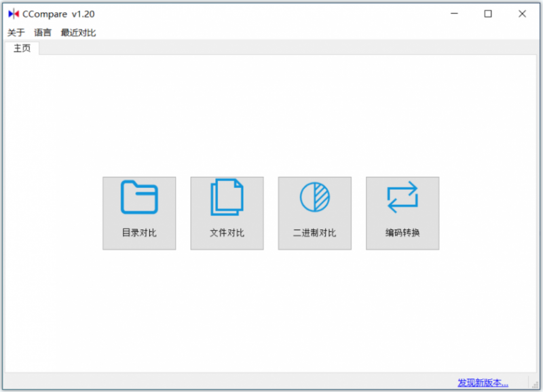
Task: Open the 最近对比 recent comparisons menu
Action: (78, 33)
